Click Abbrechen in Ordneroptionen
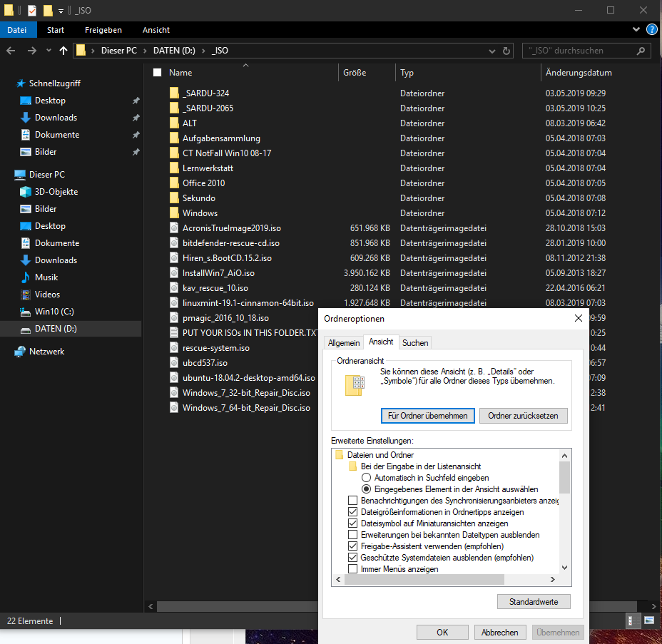This screenshot has height=644, width=662. tap(500, 632)
